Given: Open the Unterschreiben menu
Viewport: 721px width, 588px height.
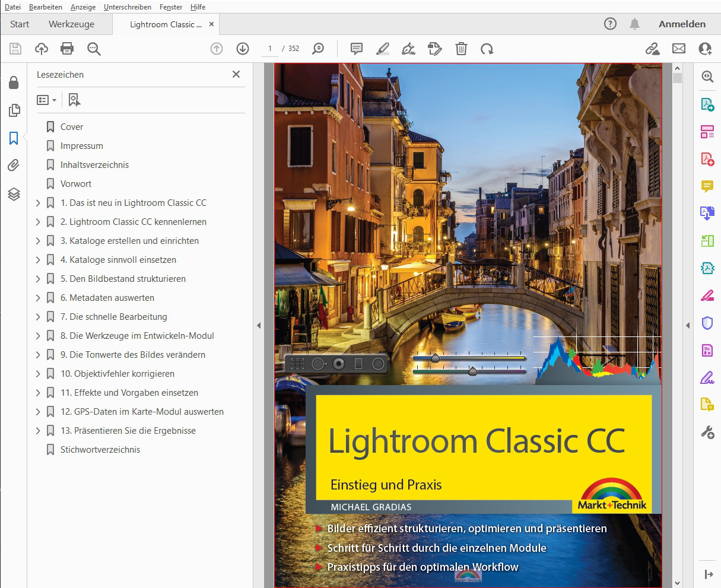Looking at the screenshot, I should tap(128, 7).
